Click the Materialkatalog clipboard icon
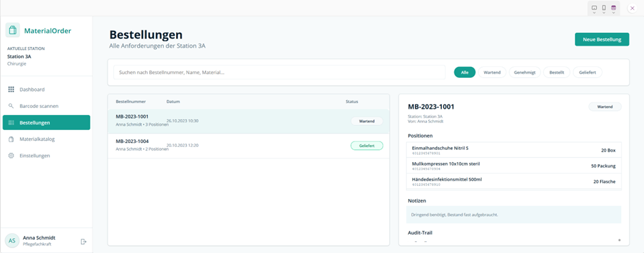The height and width of the screenshot is (253, 644). [11, 139]
